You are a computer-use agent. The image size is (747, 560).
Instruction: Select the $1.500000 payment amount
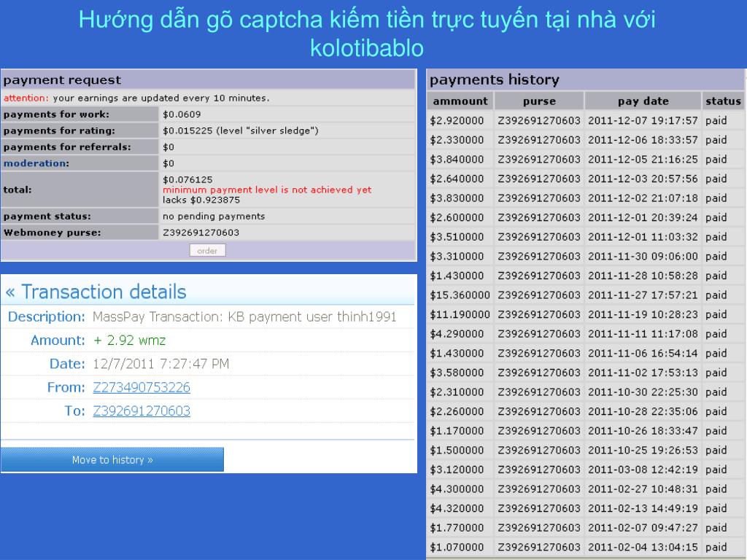pos(457,451)
